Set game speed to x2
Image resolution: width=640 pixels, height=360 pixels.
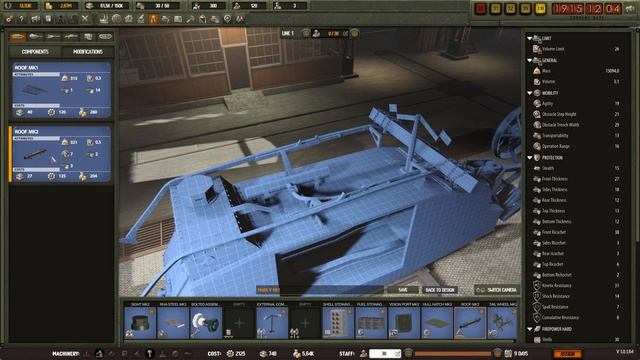(510, 9)
